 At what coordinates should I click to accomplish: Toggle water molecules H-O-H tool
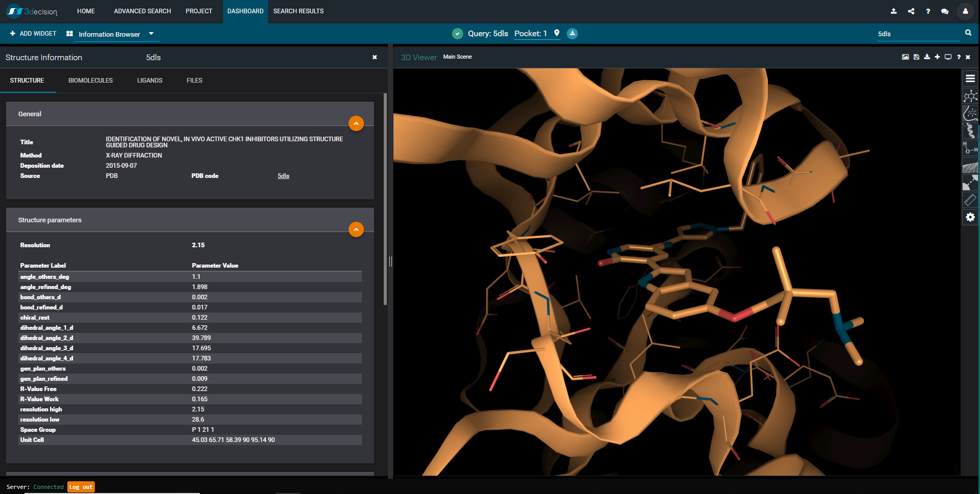pyautogui.click(x=970, y=148)
